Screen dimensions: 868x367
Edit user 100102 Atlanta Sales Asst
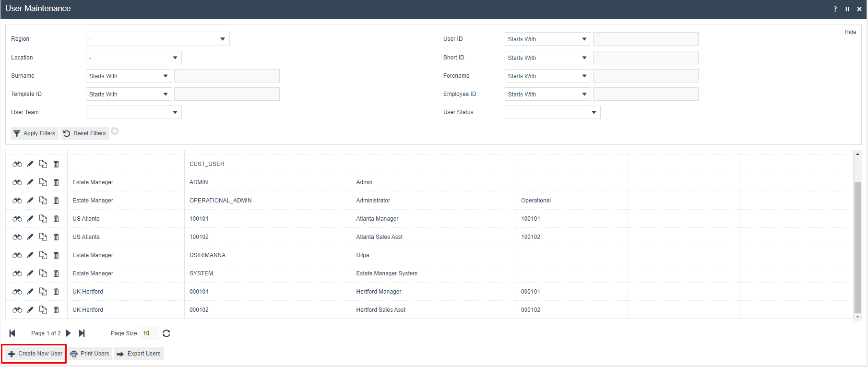[x=30, y=237]
